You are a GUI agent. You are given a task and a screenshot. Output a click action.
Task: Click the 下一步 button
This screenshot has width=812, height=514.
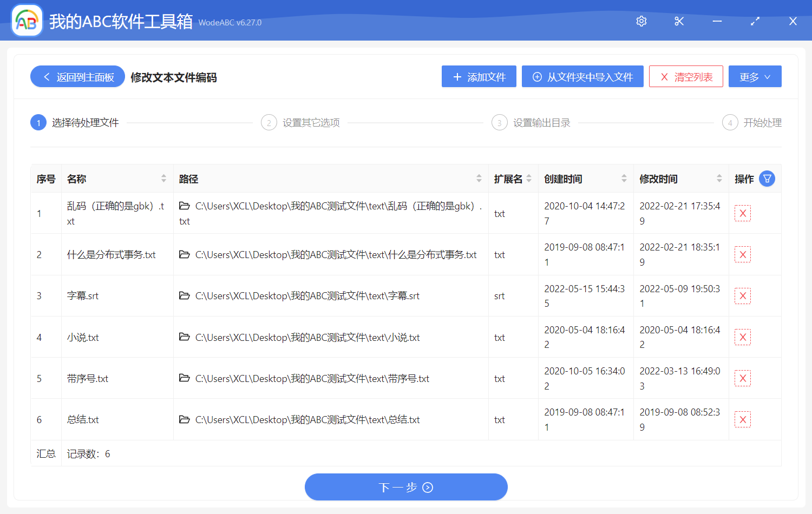pyautogui.click(x=406, y=487)
